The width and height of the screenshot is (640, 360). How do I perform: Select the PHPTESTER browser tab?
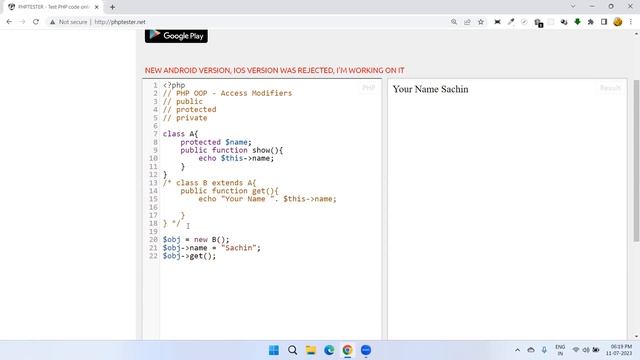click(53, 7)
